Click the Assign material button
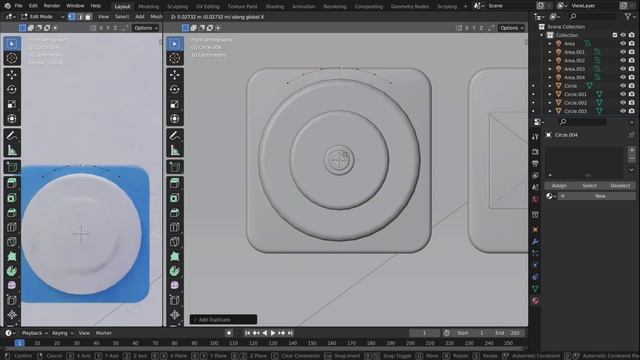Image resolution: width=640 pixels, height=360 pixels. pos(559,186)
